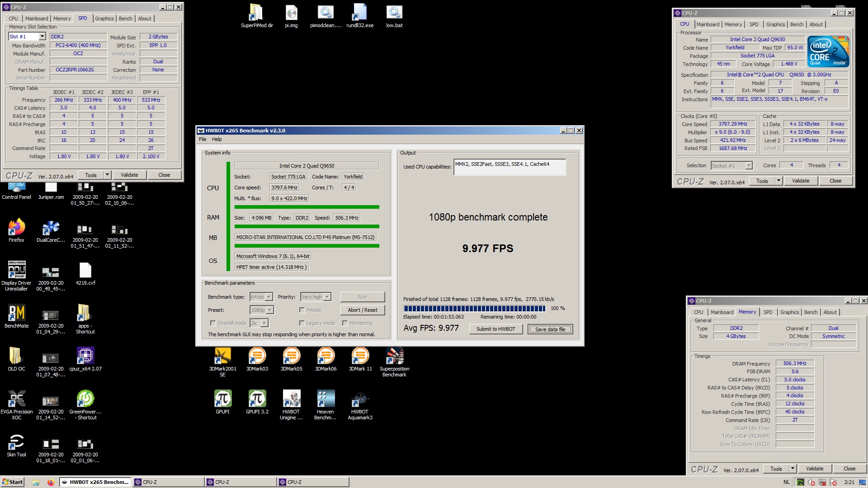Switch to Graphics tab in SPD CPU-Z window

(x=104, y=19)
